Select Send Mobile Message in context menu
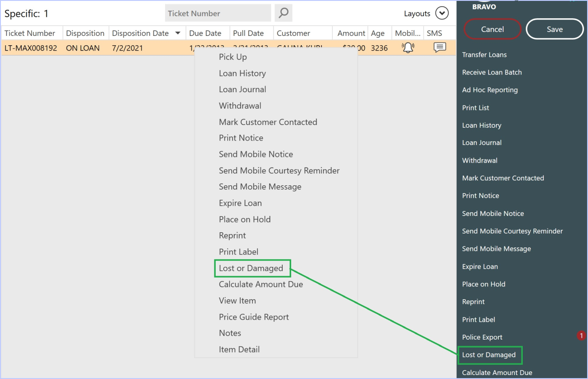Screen dimensions: 588x379 tap(260, 187)
